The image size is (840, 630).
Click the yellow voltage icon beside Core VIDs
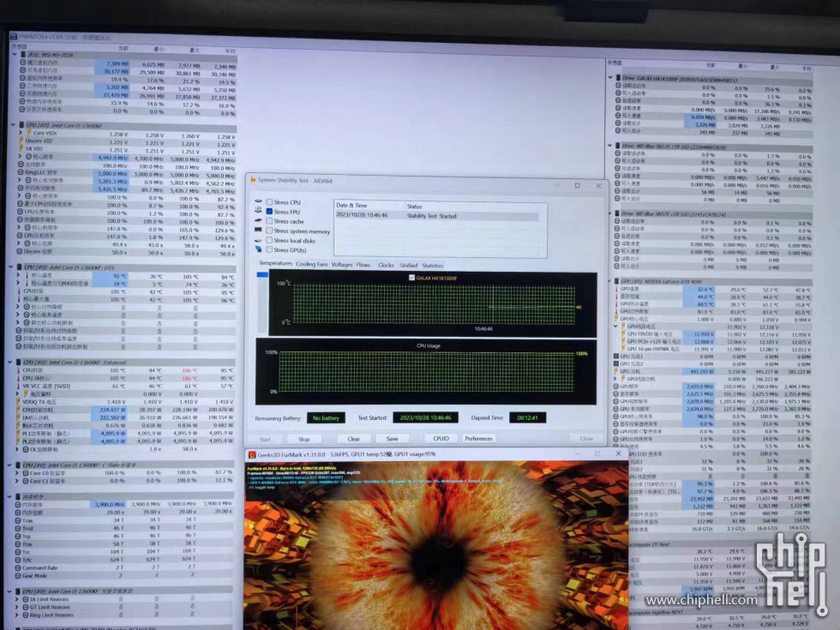(x=27, y=133)
